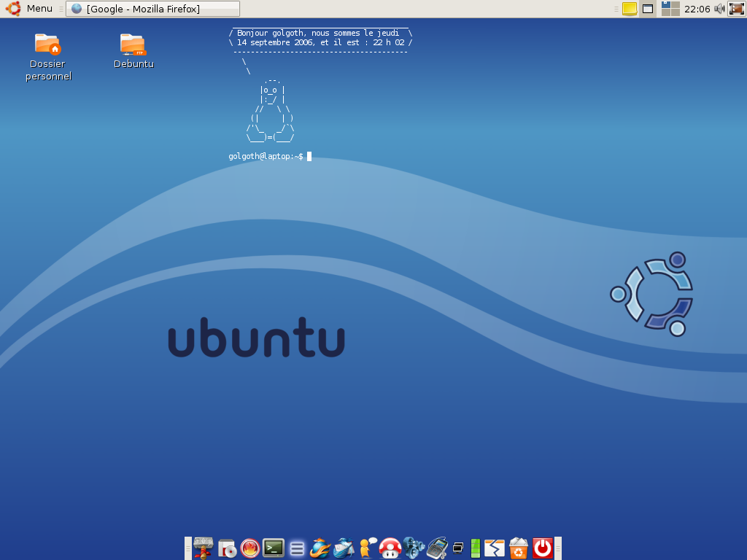This screenshot has width=747, height=560.
Task: Open the blue gears icon in dock
Action: point(414,548)
